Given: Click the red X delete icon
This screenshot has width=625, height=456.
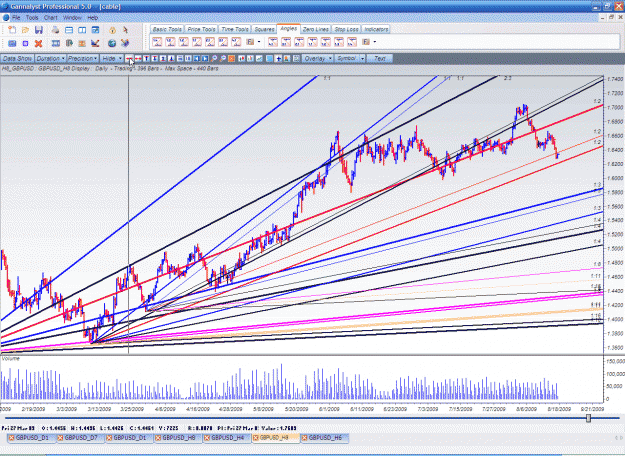Looking at the screenshot, I should pos(38,43).
